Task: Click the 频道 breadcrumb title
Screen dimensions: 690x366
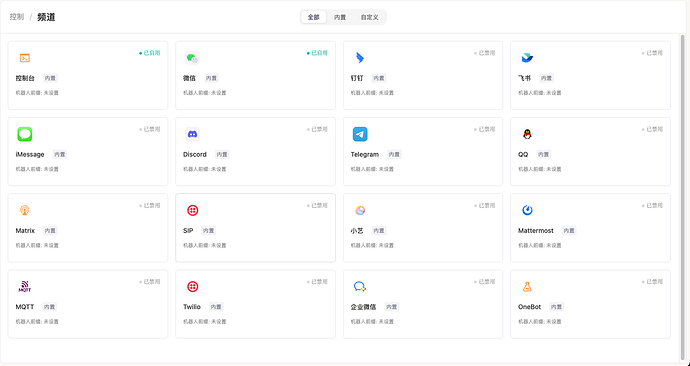Action: tap(46, 17)
